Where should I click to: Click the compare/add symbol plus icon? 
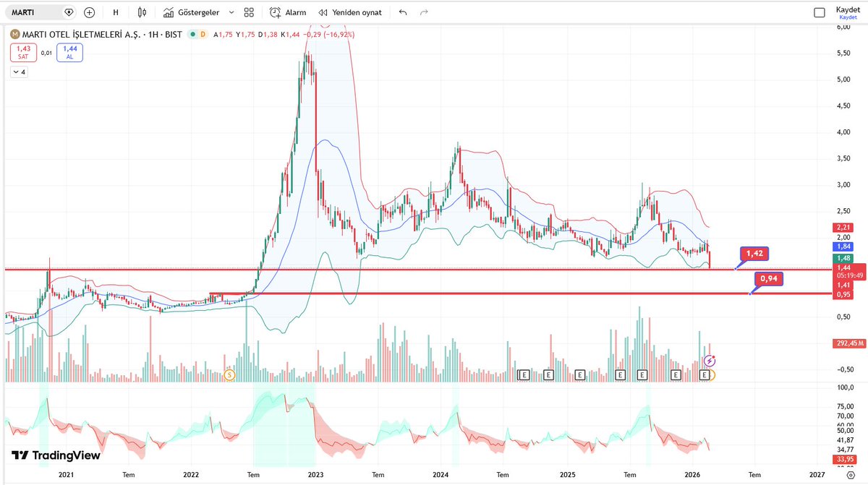point(89,12)
